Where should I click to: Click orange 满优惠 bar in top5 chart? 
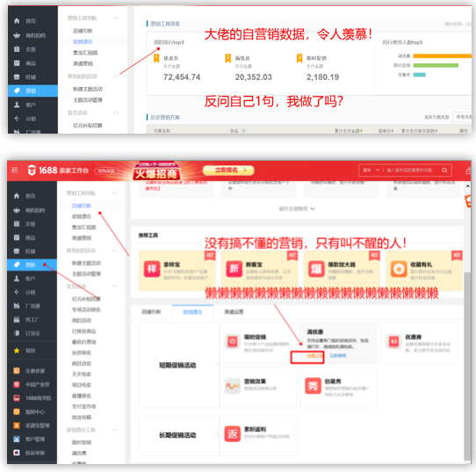[x=443, y=56]
